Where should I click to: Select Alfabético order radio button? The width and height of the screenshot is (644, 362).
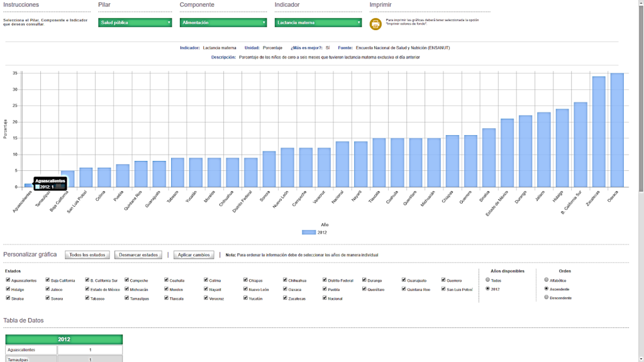click(546, 280)
